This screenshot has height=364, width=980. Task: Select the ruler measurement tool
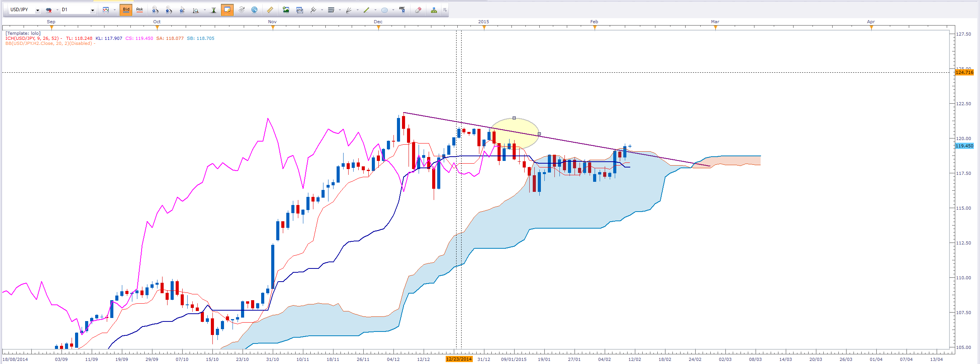tap(270, 10)
